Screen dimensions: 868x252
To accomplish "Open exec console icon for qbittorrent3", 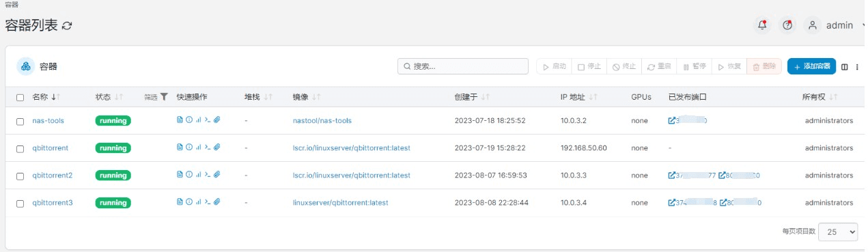I will pos(208,201).
